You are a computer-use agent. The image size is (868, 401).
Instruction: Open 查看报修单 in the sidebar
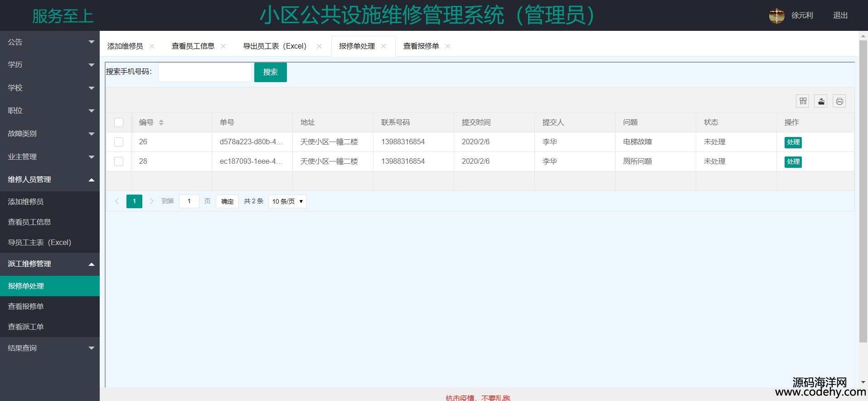pyautogui.click(x=50, y=307)
